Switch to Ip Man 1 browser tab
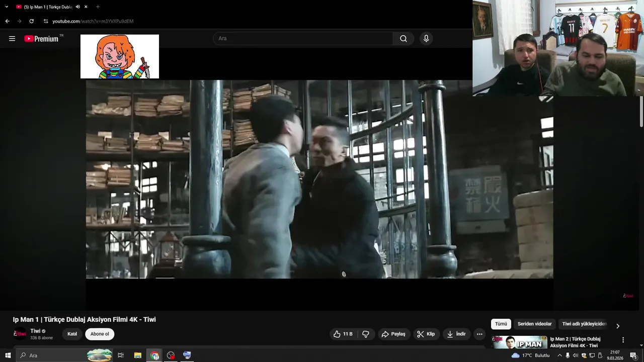Image resolution: width=644 pixels, height=362 pixels. [x=48, y=7]
